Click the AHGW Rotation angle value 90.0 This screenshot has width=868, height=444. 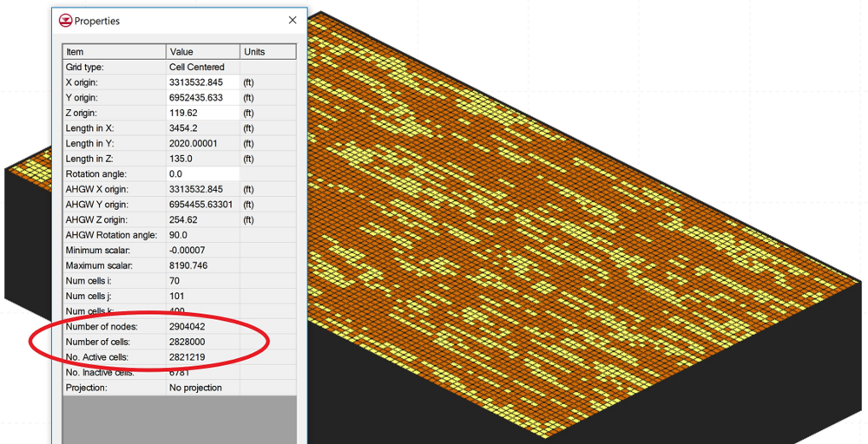pyautogui.click(x=202, y=235)
